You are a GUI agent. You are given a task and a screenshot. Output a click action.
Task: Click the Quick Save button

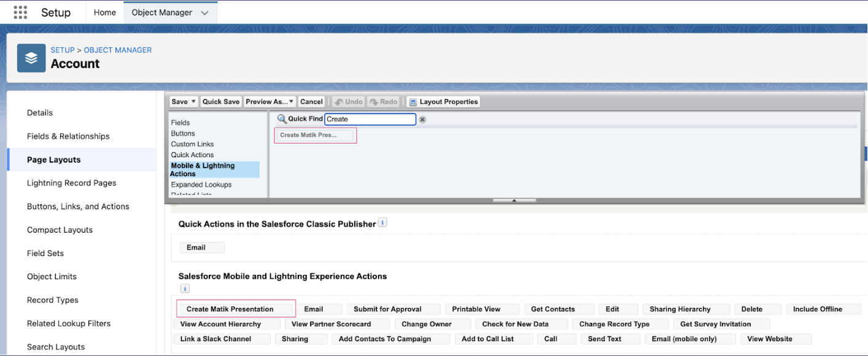pyautogui.click(x=221, y=102)
